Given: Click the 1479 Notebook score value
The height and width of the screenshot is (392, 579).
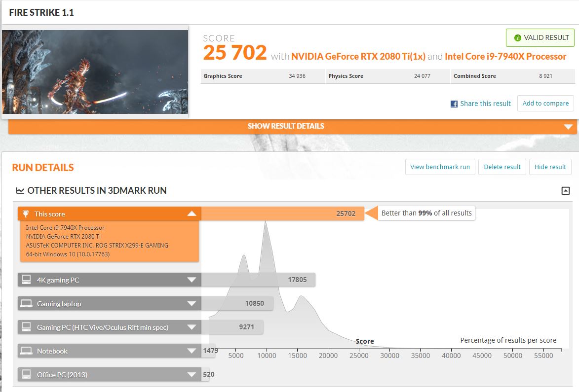Looking at the screenshot, I should pyautogui.click(x=210, y=351).
